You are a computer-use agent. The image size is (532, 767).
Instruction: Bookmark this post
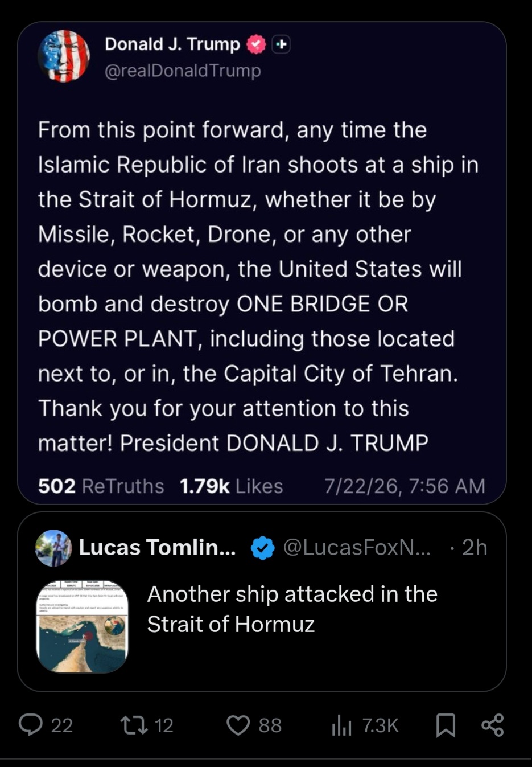click(446, 725)
